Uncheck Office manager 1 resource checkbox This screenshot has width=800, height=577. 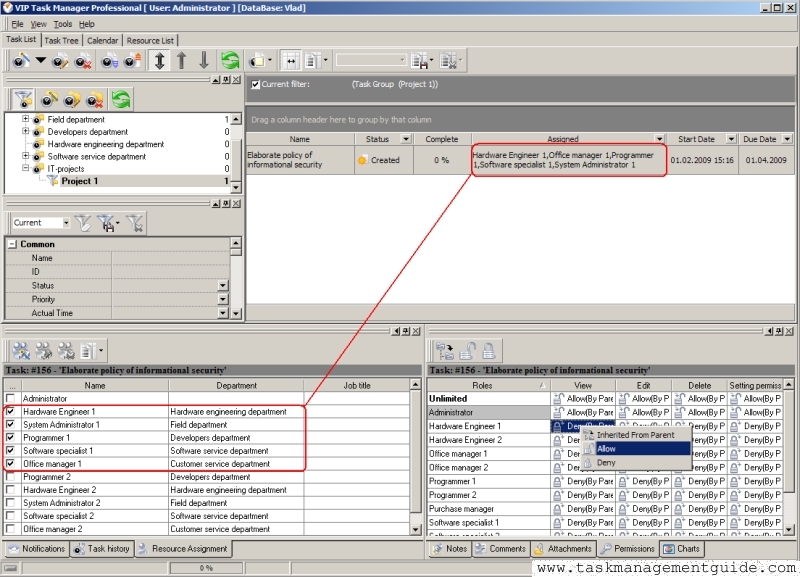click(x=10, y=463)
